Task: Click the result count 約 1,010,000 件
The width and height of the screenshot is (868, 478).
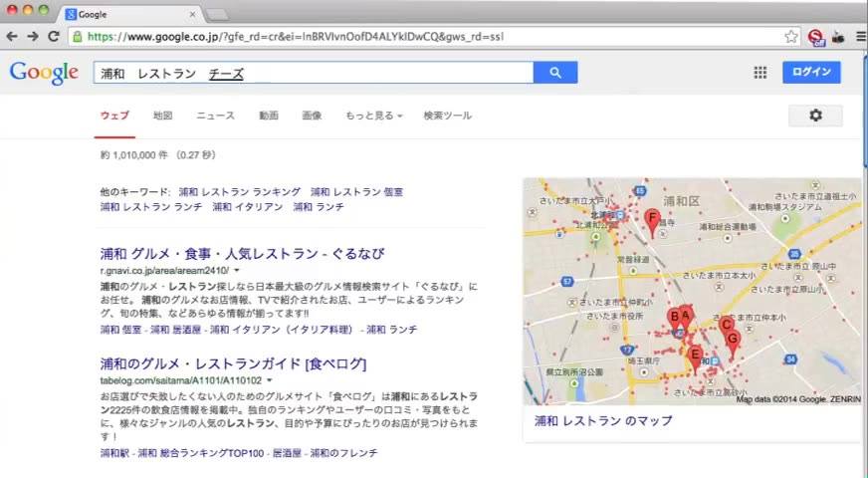Action: click(x=133, y=155)
